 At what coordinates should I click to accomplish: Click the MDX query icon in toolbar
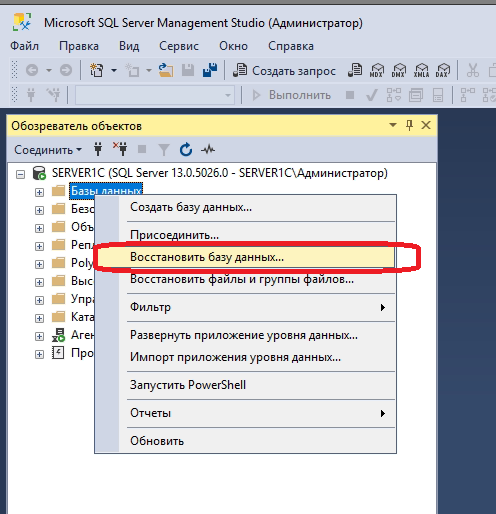[377, 70]
